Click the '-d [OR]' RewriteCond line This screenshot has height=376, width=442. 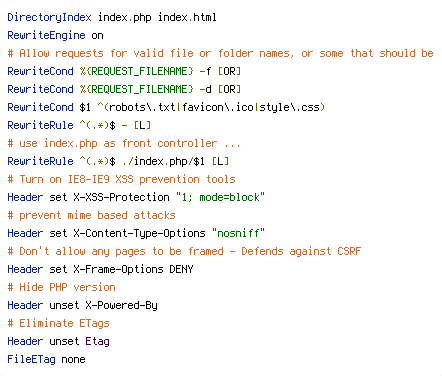[124, 89]
